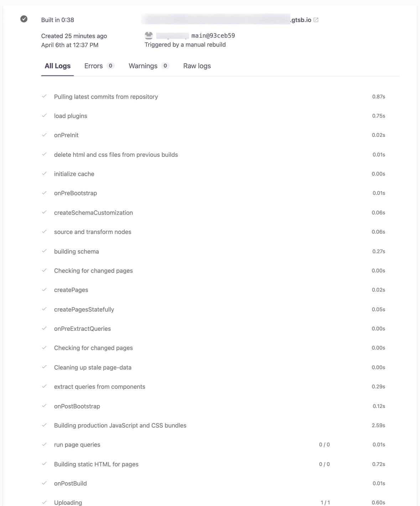The image size is (420, 506).
Task: Click the checkmark beside building schema
Action: [45, 251]
